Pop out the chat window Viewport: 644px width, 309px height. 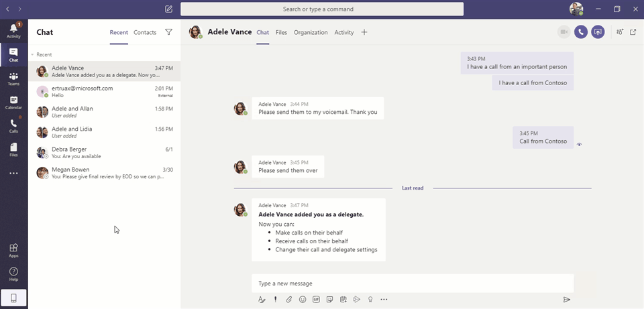633,32
